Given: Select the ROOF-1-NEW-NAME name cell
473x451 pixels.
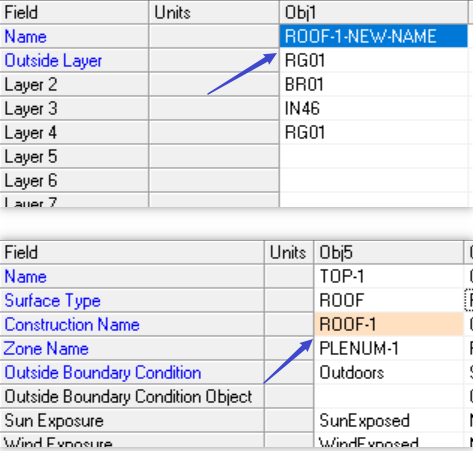Looking at the screenshot, I should 374,36.
